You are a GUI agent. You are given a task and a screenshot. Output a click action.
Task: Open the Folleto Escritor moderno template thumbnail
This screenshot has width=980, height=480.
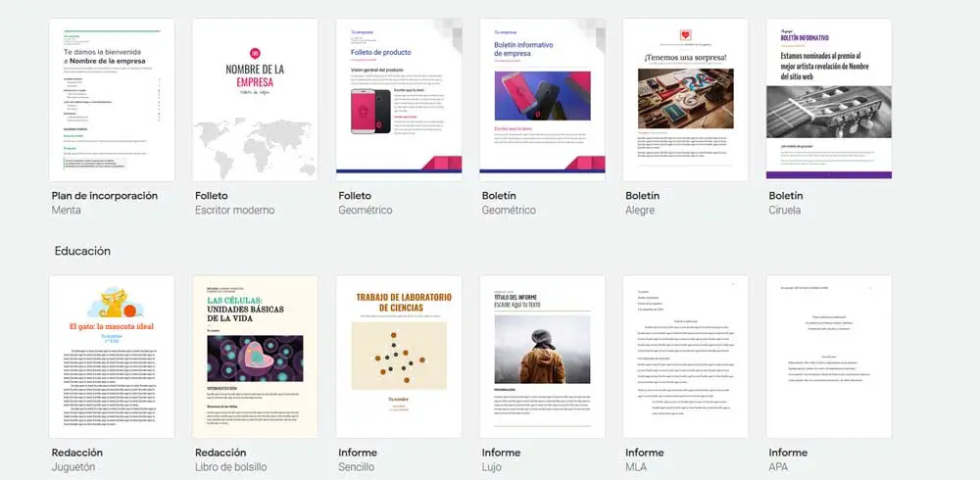tap(255, 100)
